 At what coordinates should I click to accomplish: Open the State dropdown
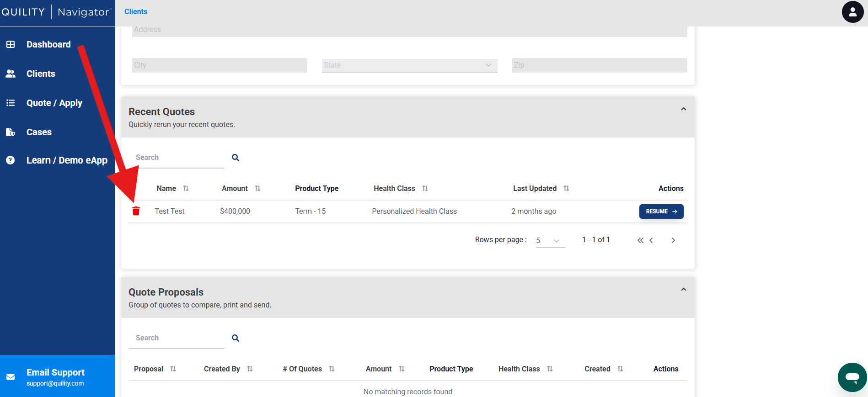click(x=409, y=65)
